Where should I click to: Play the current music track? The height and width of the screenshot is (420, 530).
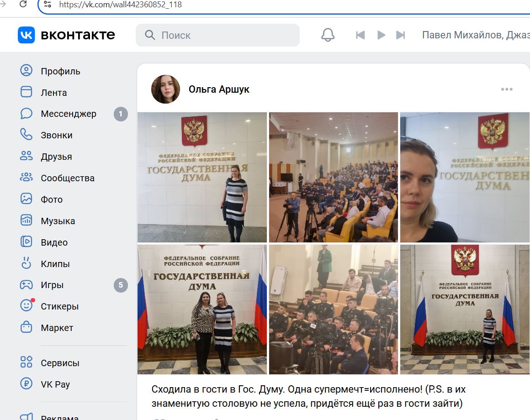coord(381,35)
